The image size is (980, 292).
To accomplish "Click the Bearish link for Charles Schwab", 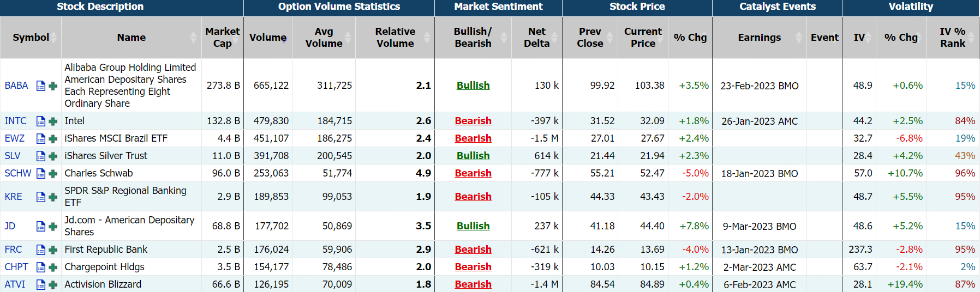I will pyautogui.click(x=473, y=173).
